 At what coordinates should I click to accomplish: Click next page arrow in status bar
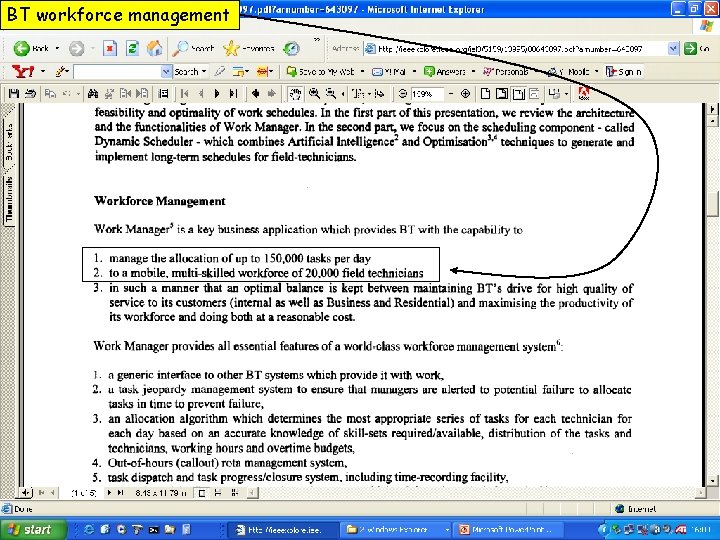pos(109,493)
